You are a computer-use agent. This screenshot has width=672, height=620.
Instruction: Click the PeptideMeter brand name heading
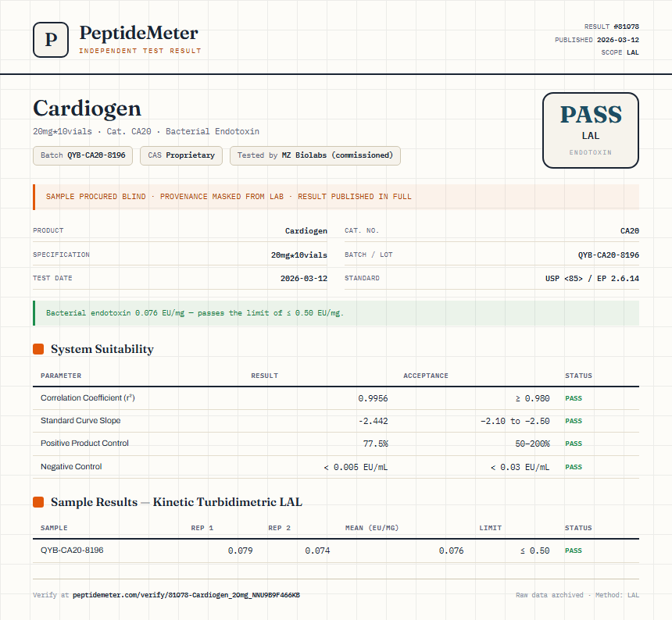[x=139, y=34]
